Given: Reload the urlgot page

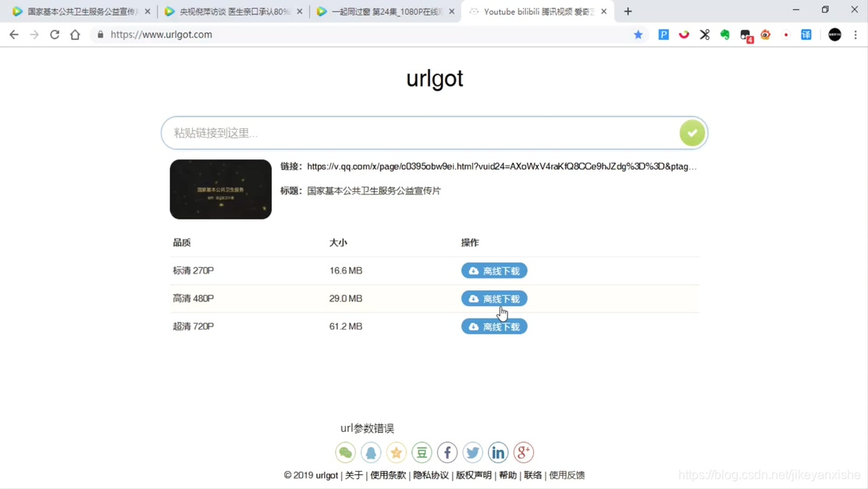Looking at the screenshot, I should coord(55,34).
